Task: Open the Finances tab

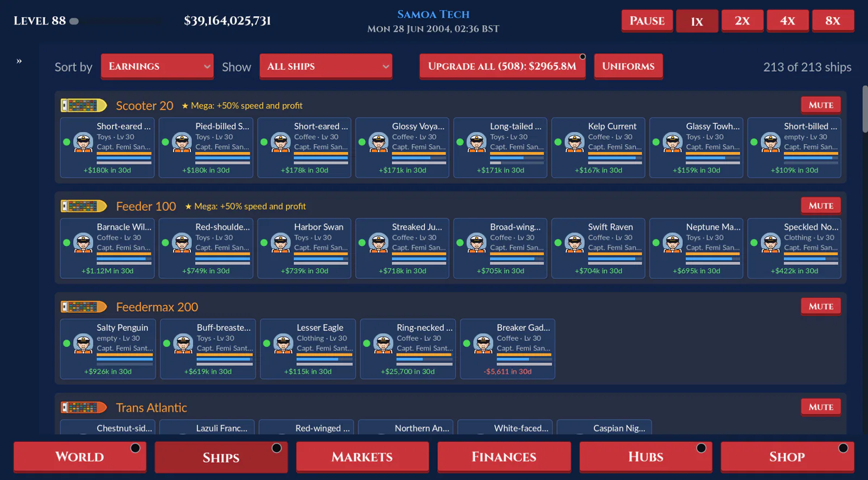Action: (x=504, y=457)
